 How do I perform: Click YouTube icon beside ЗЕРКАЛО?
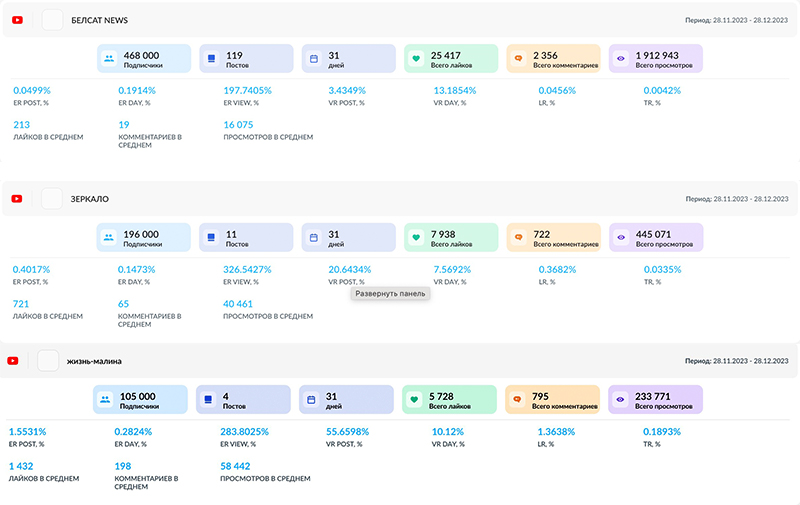[17, 199]
